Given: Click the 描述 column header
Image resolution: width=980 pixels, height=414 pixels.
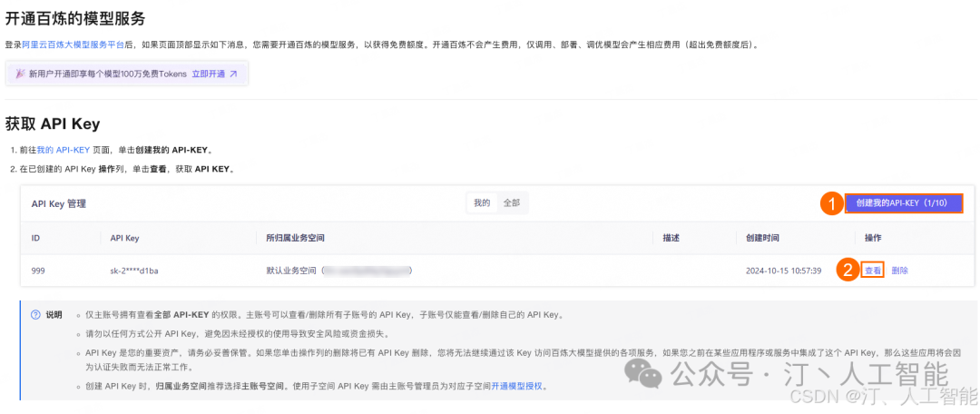Looking at the screenshot, I should tap(671, 238).
